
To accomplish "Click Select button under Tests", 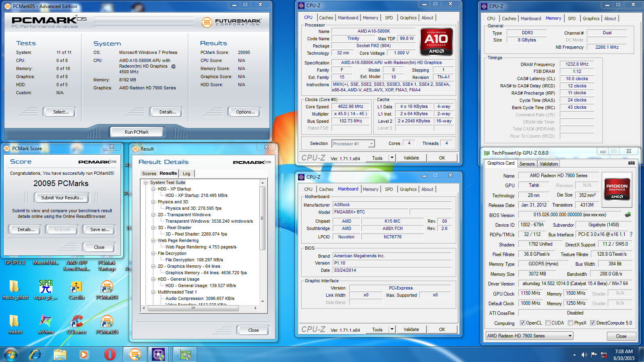I will click(61, 112).
